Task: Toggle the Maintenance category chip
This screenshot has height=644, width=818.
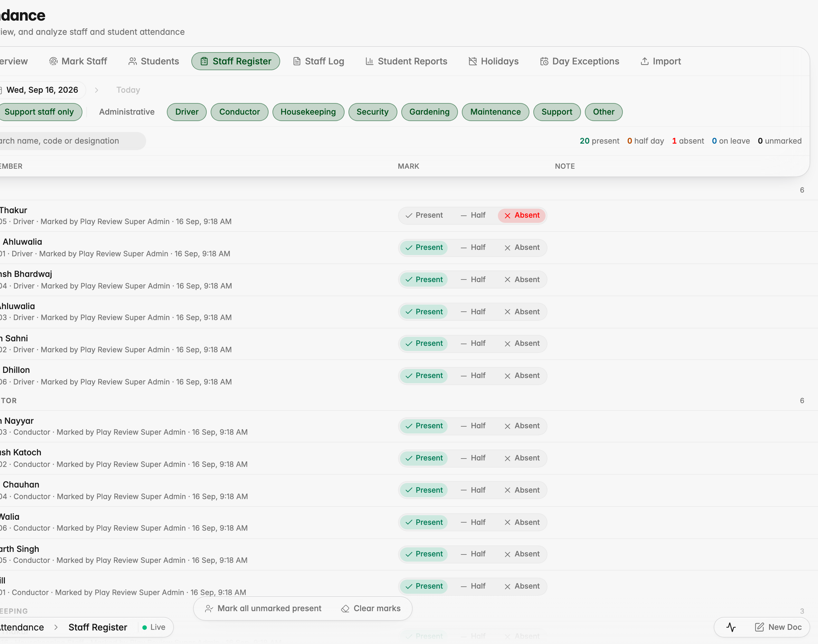Action: [496, 112]
